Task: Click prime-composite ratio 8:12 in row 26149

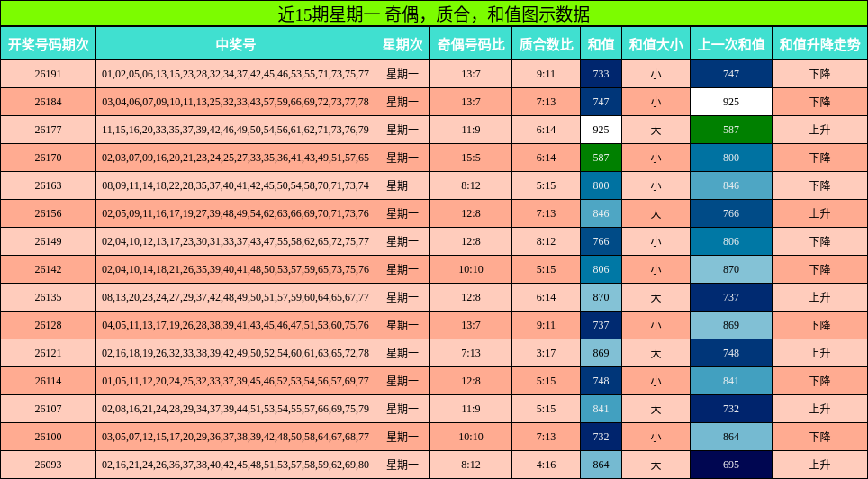Action: click(x=546, y=241)
